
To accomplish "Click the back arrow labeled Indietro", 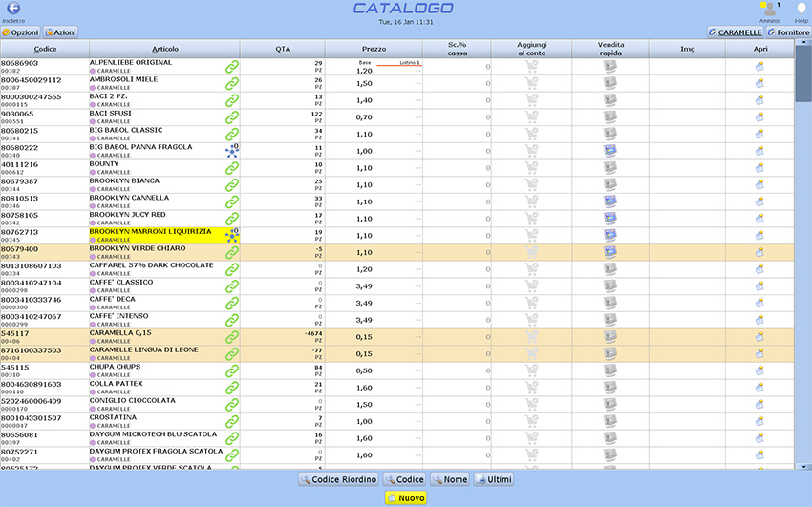I will click(x=12, y=9).
